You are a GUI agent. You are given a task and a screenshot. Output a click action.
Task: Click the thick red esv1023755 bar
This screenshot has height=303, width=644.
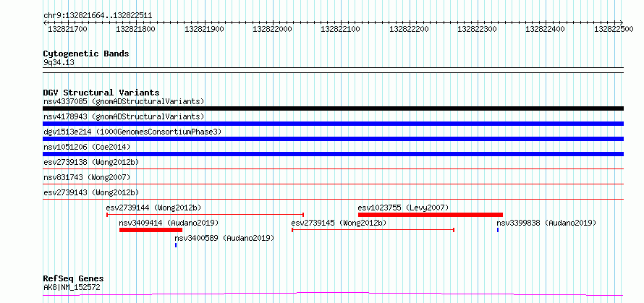pyautogui.click(x=431, y=215)
